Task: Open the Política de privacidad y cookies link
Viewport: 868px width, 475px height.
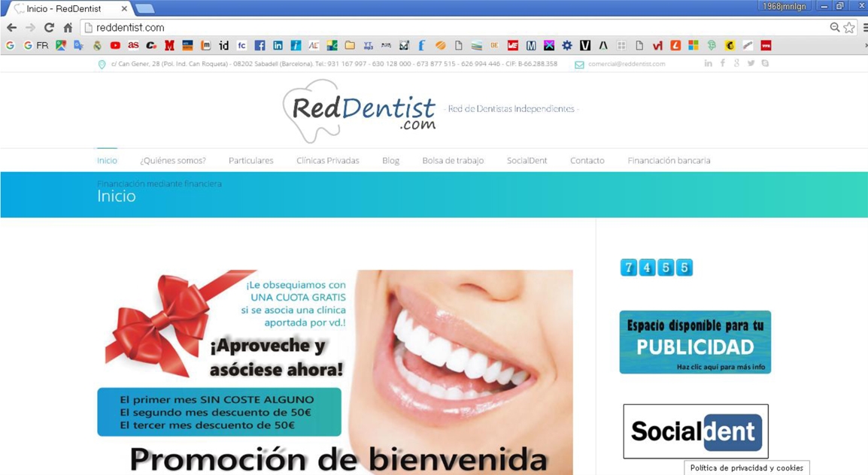Action: click(746, 468)
